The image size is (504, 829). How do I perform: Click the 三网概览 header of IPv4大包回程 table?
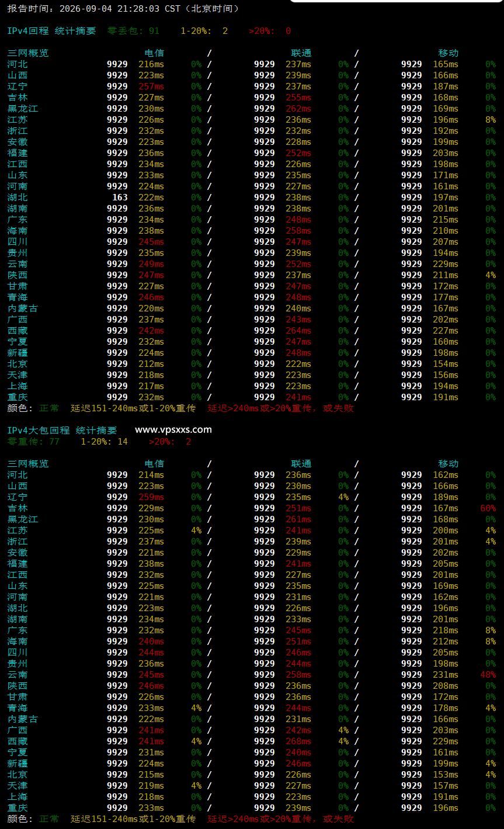(x=28, y=464)
